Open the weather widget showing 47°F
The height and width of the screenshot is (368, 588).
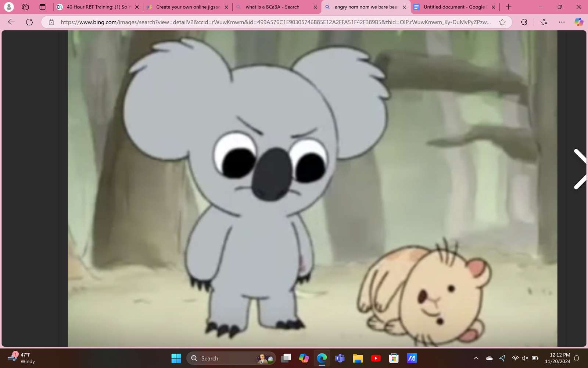22,358
